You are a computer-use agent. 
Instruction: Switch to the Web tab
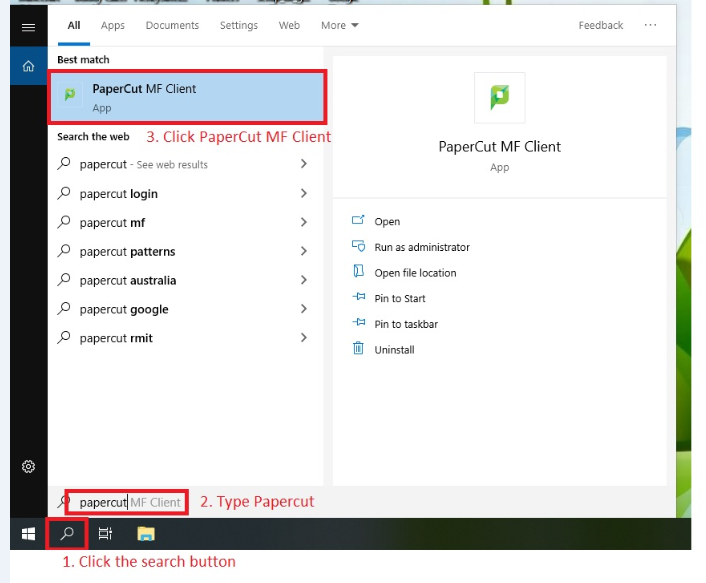point(289,26)
